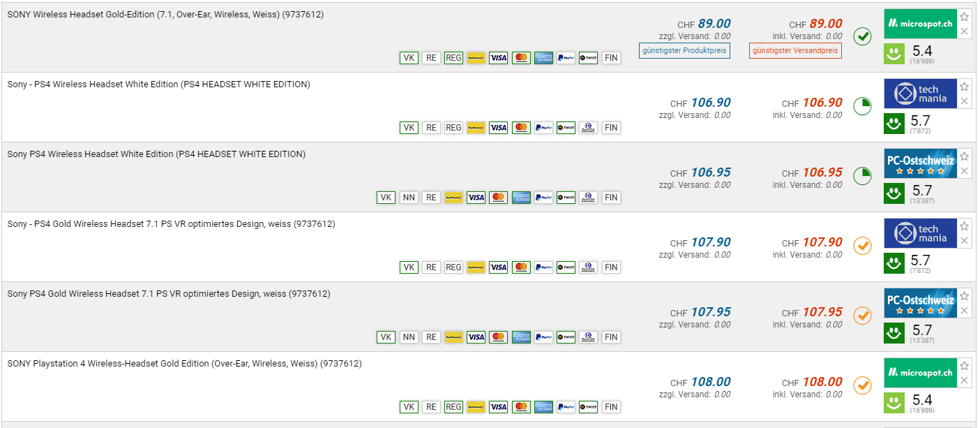The width and height of the screenshot is (980, 428).
Task: Open the techmania shop logo beside CHF 107.90
Action: 920,233
